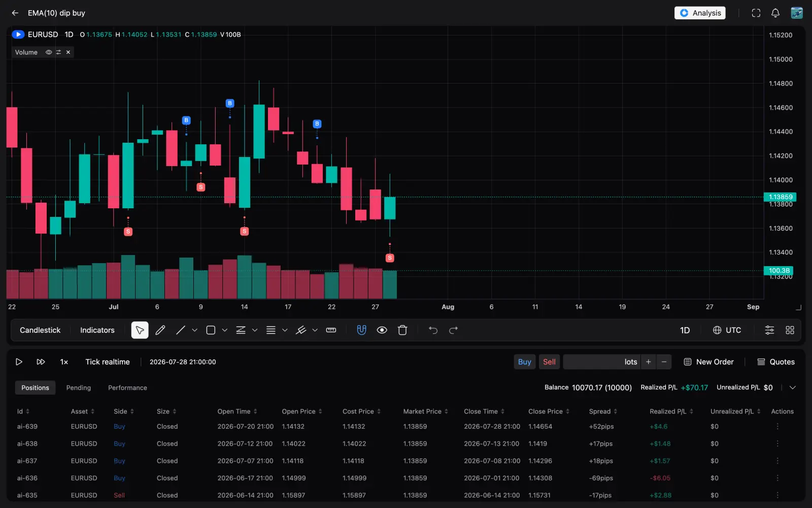Toggle magnet snapping mode

tap(361, 330)
